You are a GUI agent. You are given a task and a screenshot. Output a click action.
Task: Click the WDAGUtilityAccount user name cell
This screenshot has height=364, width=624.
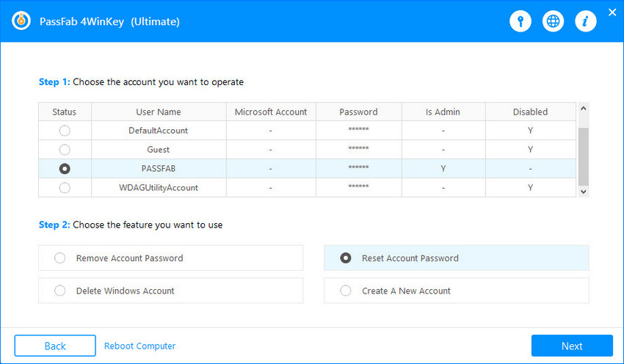(159, 188)
